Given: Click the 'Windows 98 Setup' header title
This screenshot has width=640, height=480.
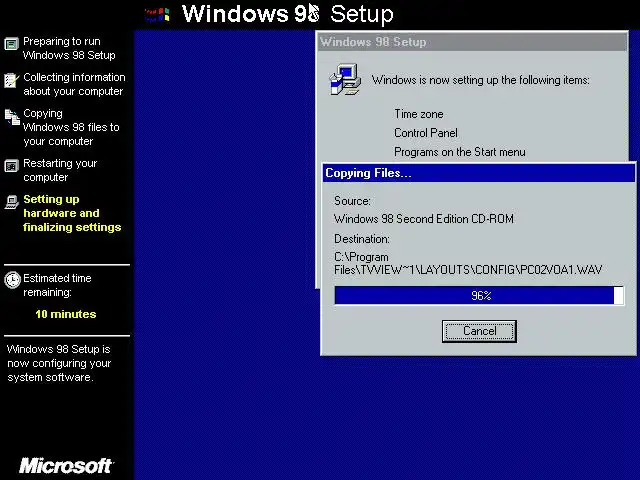Looking at the screenshot, I should [288, 14].
